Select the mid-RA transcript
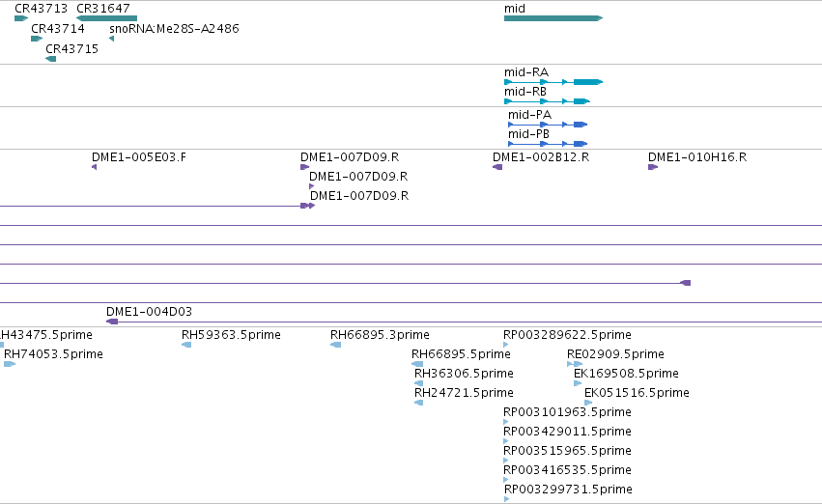Screen dimensions: 822x504 point(553,82)
